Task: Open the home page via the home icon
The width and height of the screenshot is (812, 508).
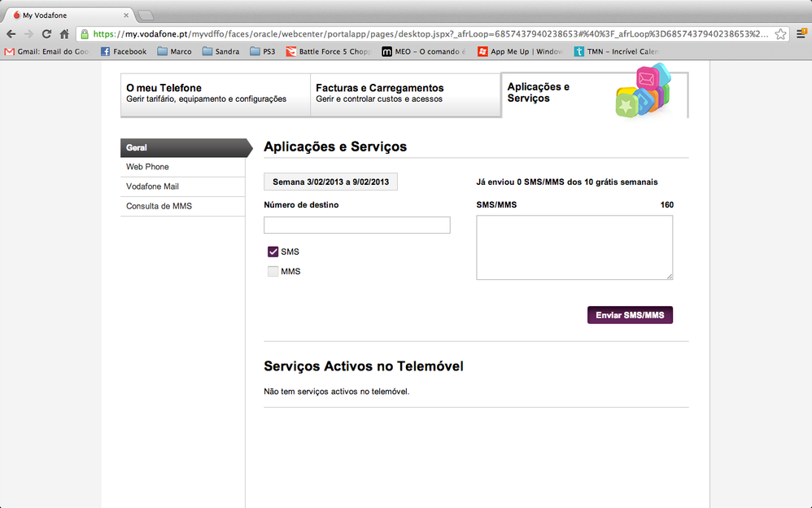Action: [64, 35]
